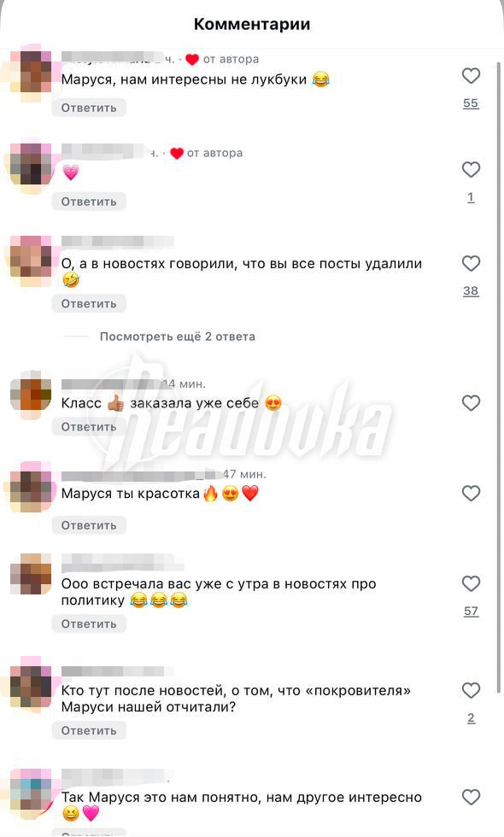Reply to the 'новостях про политику' comment
This screenshot has width=504, height=837.
tap(89, 624)
